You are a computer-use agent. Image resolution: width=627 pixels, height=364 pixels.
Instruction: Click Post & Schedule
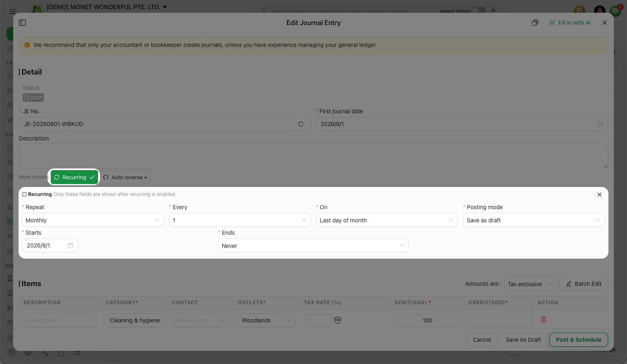click(579, 340)
